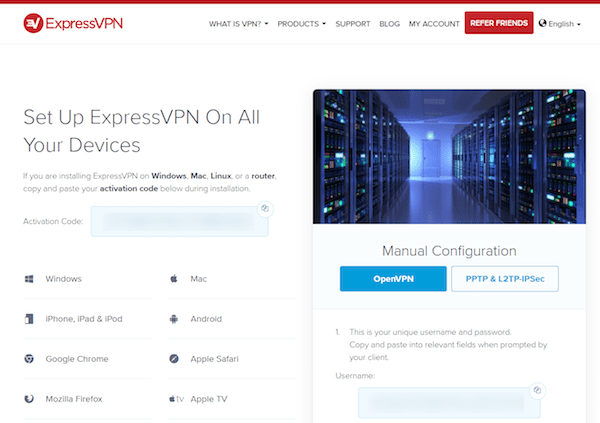Click the 'Username:' label
This screenshot has height=423, width=600.
(x=355, y=376)
